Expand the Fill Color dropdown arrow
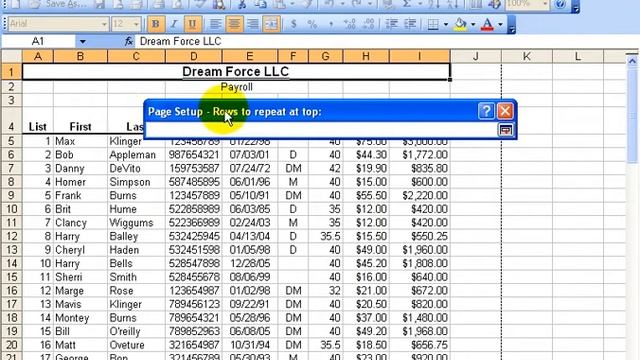The image size is (640, 360). (473, 24)
